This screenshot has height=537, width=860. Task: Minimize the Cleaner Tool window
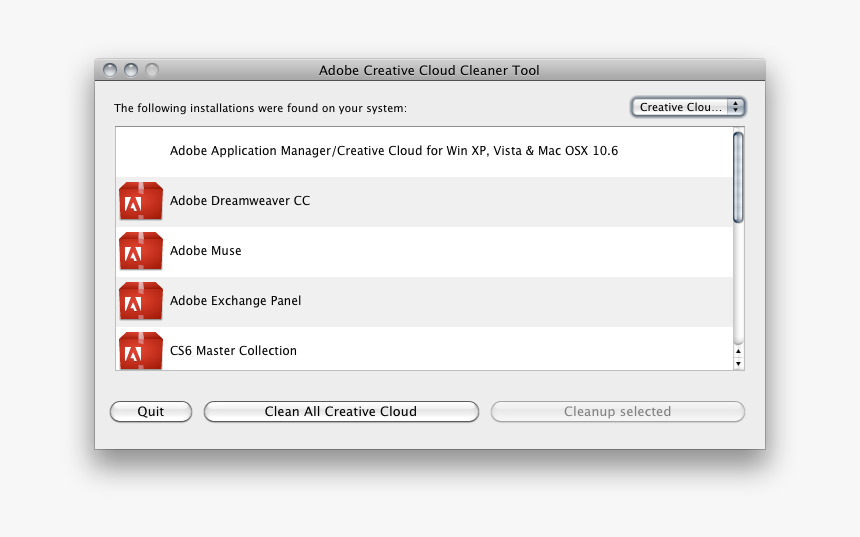(131, 70)
